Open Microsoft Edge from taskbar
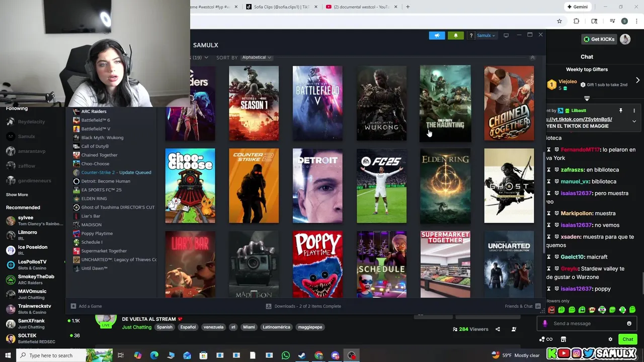The image size is (644, 362). pyautogui.click(x=154, y=355)
